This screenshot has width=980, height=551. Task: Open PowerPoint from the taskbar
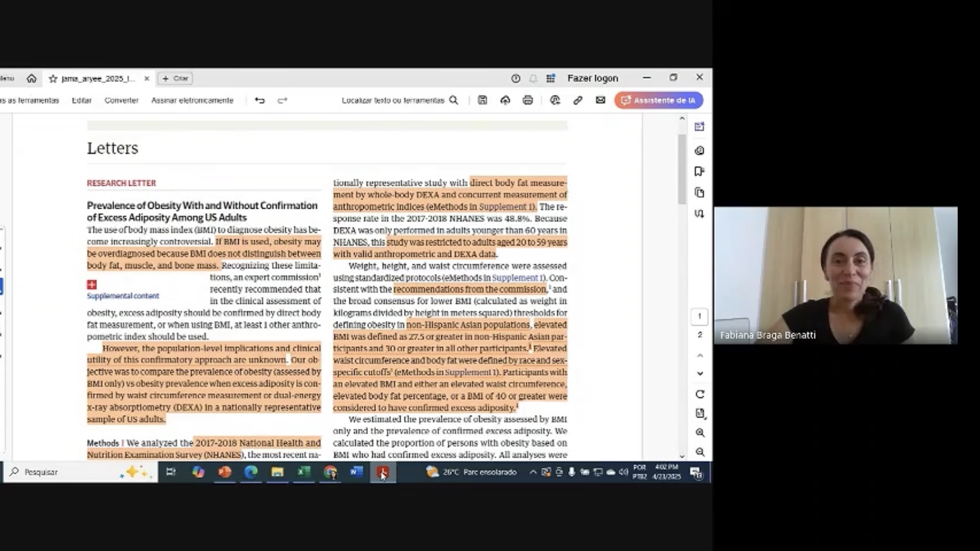225,472
